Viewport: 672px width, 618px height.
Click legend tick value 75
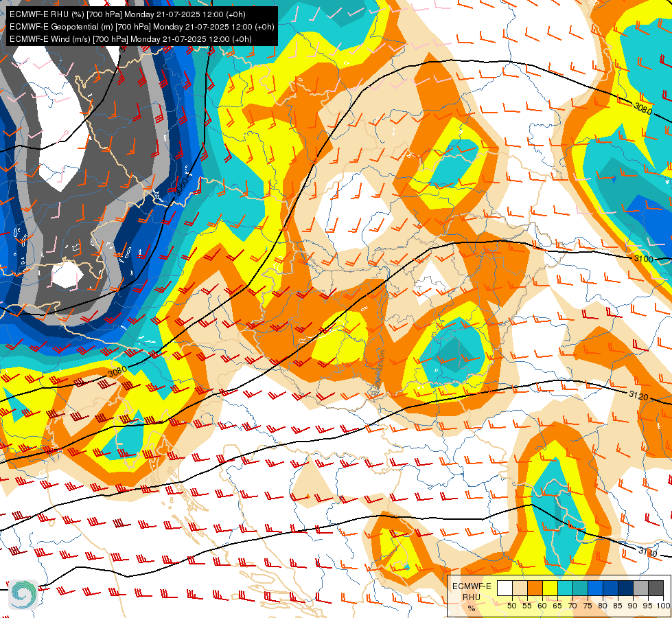[588, 606]
